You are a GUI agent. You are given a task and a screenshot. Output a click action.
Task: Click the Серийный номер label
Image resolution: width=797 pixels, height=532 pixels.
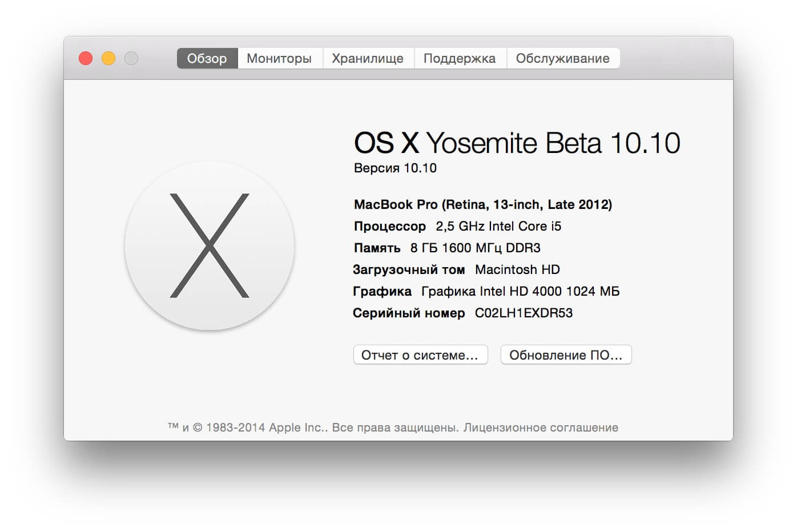(x=409, y=313)
